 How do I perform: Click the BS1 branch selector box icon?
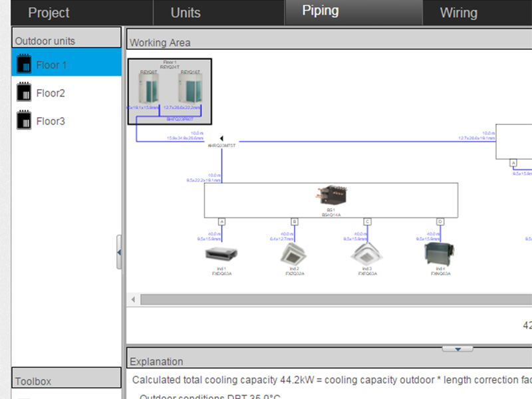click(332, 196)
